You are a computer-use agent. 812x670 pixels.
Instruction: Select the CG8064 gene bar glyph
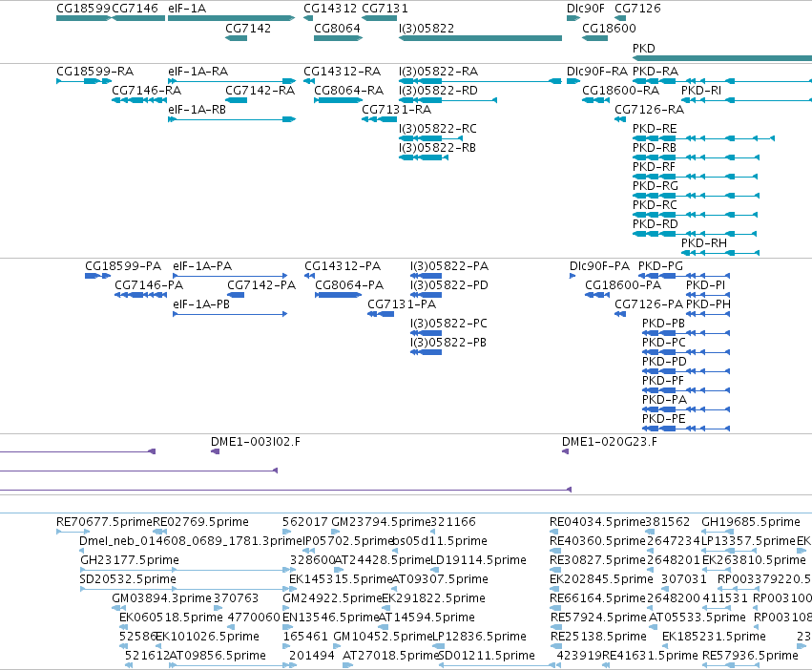click(x=338, y=38)
